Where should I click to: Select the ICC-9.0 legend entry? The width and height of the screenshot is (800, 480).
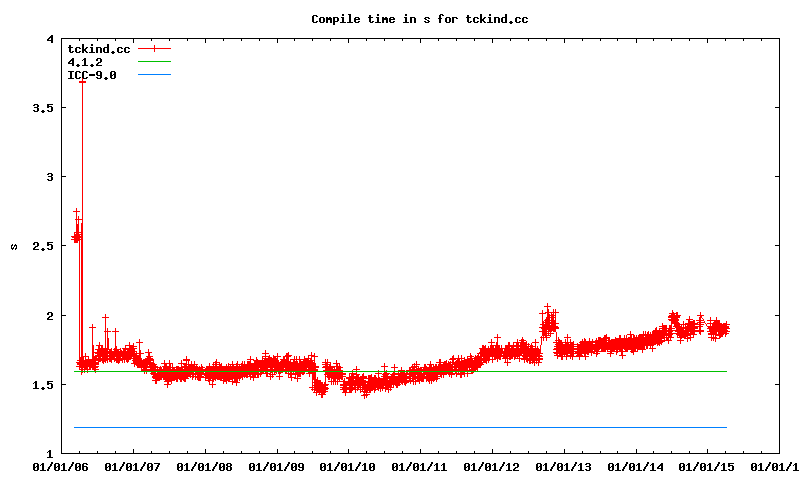[x=91, y=75]
